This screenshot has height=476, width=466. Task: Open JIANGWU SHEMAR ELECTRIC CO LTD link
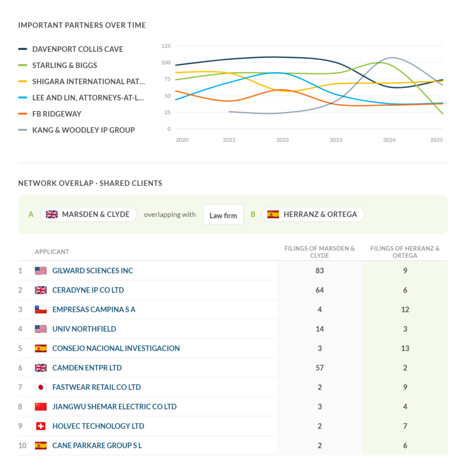click(114, 406)
